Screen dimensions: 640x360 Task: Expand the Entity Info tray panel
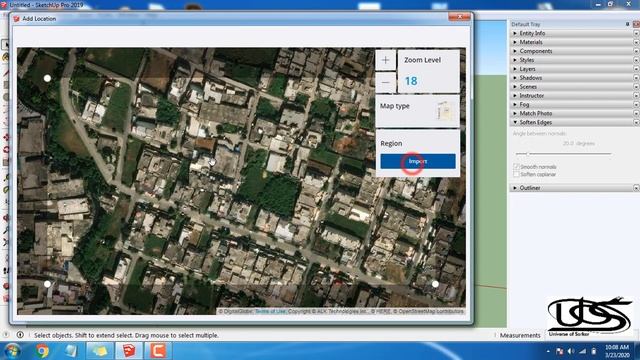point(571,33)
